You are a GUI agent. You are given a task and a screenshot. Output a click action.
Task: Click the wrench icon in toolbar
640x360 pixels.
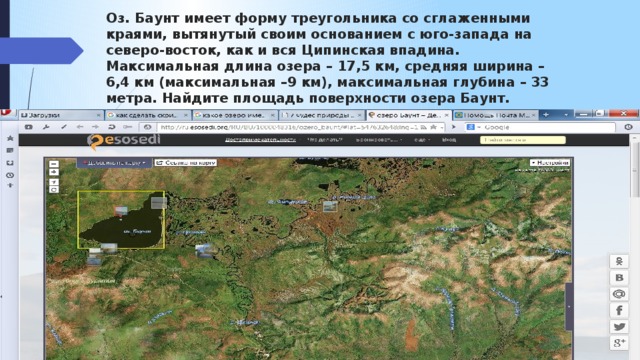46,127
